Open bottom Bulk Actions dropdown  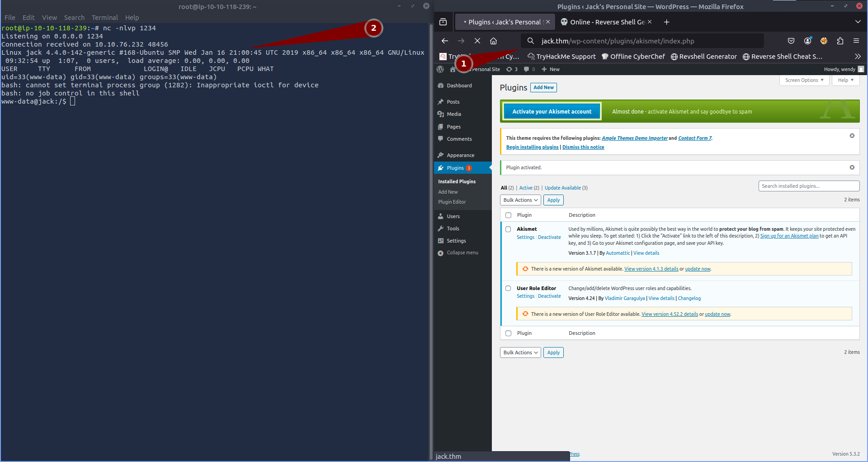[520, 352]
